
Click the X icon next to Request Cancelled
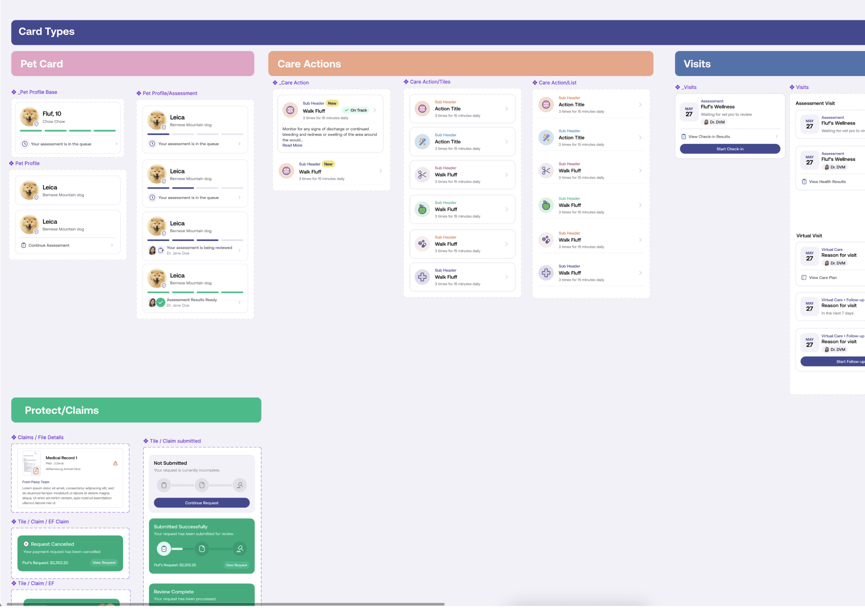[x=26, y=544]
